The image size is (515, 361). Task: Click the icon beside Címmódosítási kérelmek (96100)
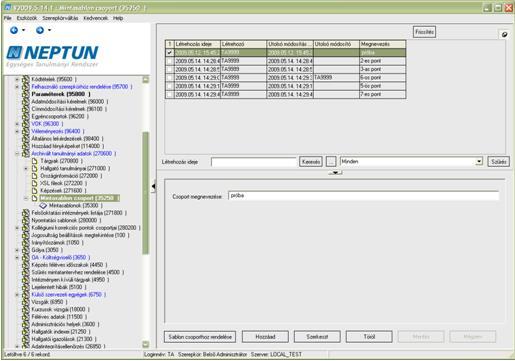(26, 109)
